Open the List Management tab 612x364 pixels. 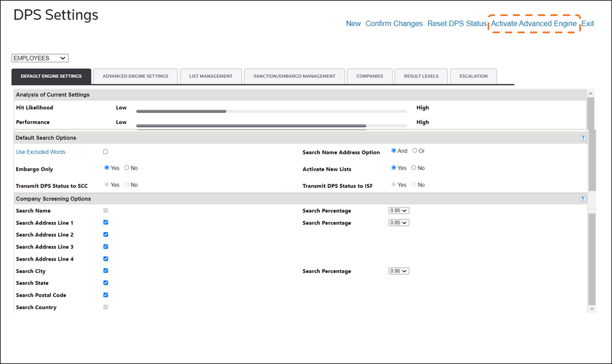pos(211,76)
